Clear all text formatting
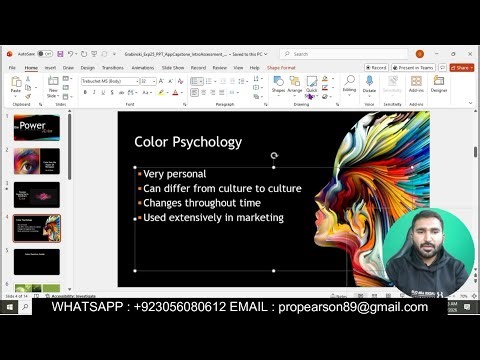The height and width of the screenshot is (360, 480). pos(180,81)
